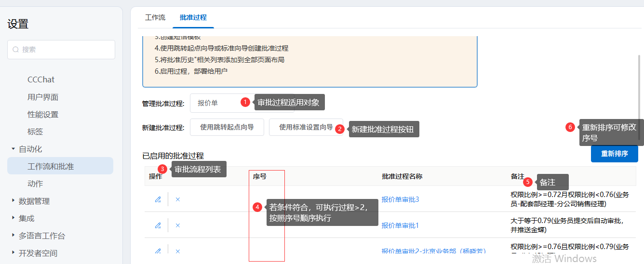
Task: Click the 使用标准设置向导 button
Action: click(x=306, y=128)
